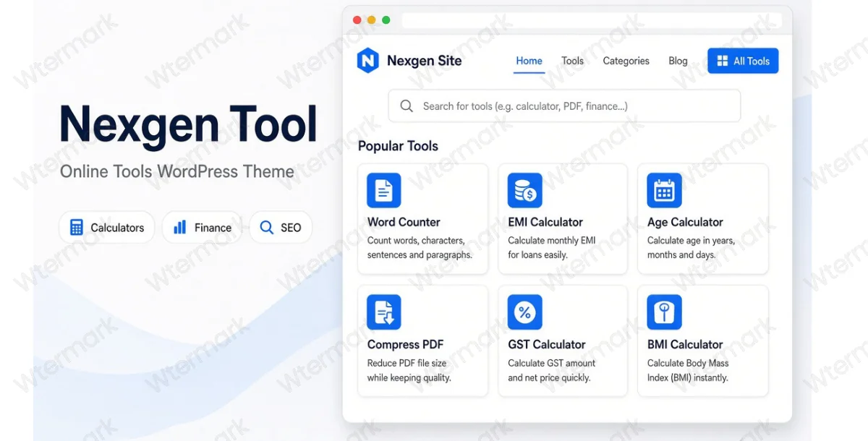868x441 pixels.
Task: Click the Nexgen Site brand name
Action: click(x=424, y=61)
